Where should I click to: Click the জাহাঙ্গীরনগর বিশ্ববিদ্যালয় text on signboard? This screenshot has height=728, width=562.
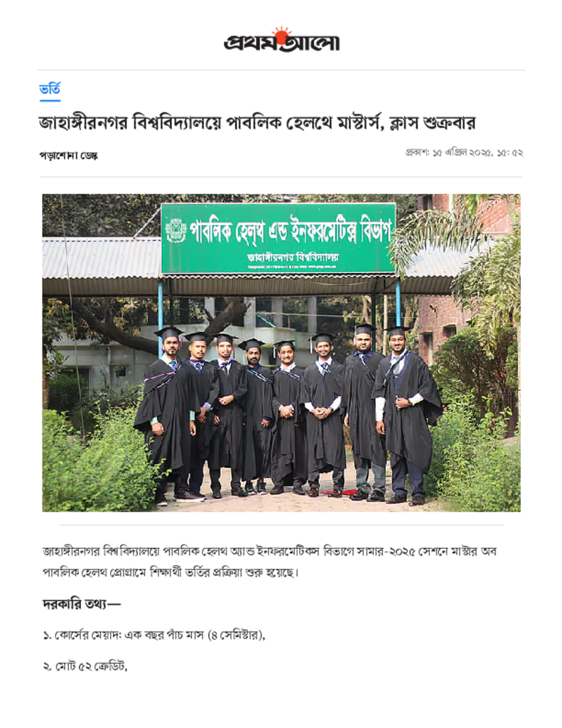tap(293, 257)
